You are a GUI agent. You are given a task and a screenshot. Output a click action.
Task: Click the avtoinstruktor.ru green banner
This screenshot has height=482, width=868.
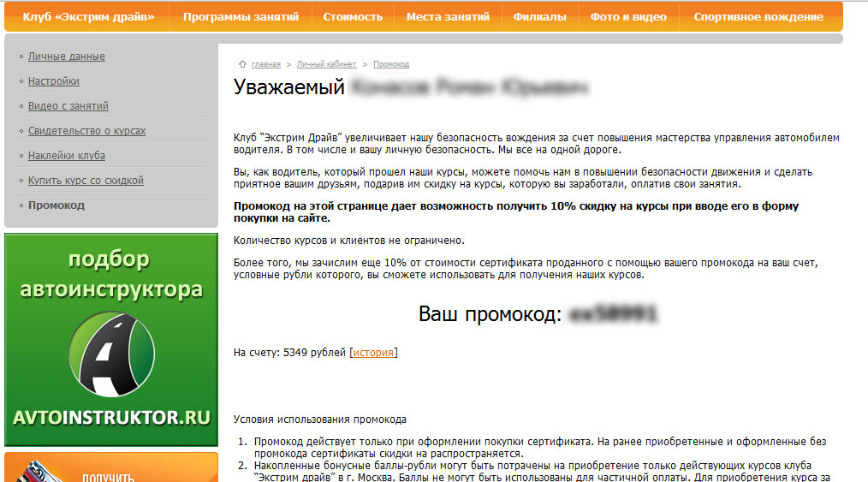pyautogui.click(x=111, y=340)
